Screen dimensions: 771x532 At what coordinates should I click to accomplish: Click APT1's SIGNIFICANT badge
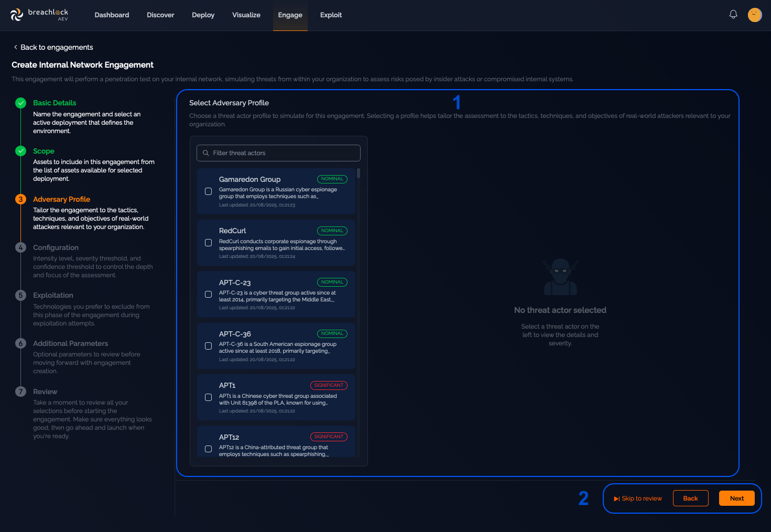pos(329,385)
